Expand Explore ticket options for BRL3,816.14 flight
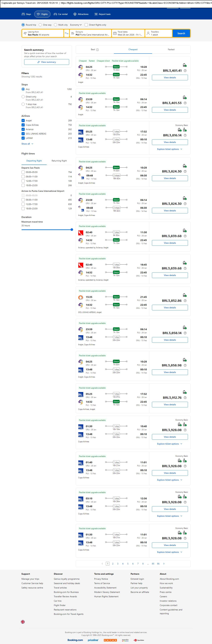 pos(169,149)
